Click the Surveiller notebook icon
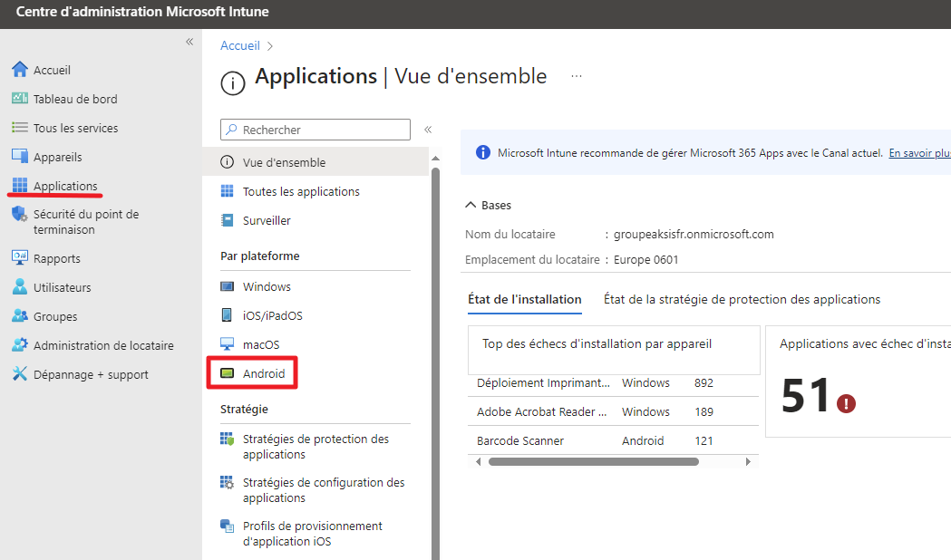Screen dimensions: 951x560 pos(227,220)
